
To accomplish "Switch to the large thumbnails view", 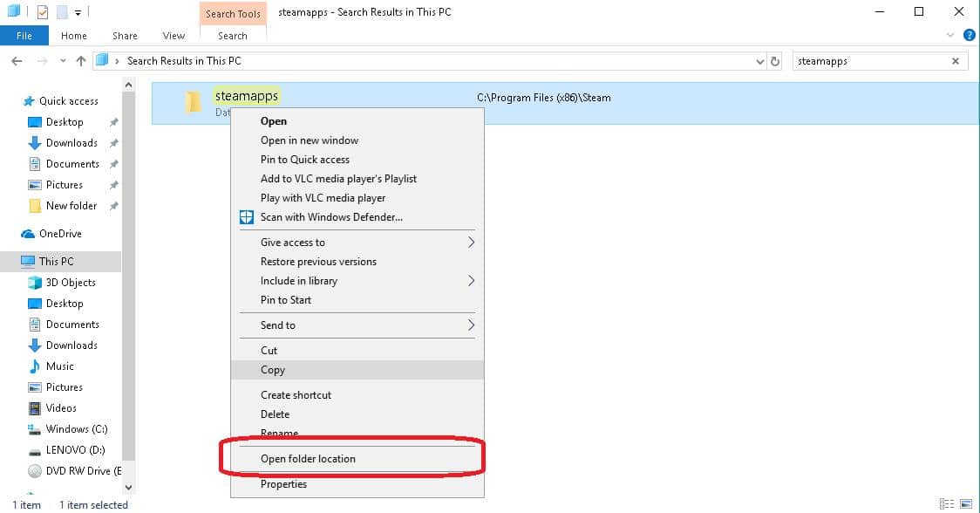I will (x=966, y=503).
